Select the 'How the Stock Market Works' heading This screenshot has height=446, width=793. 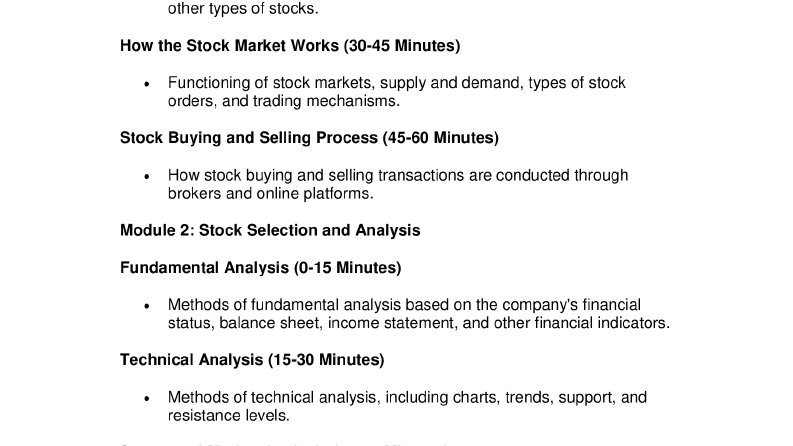tap(290, 46)
